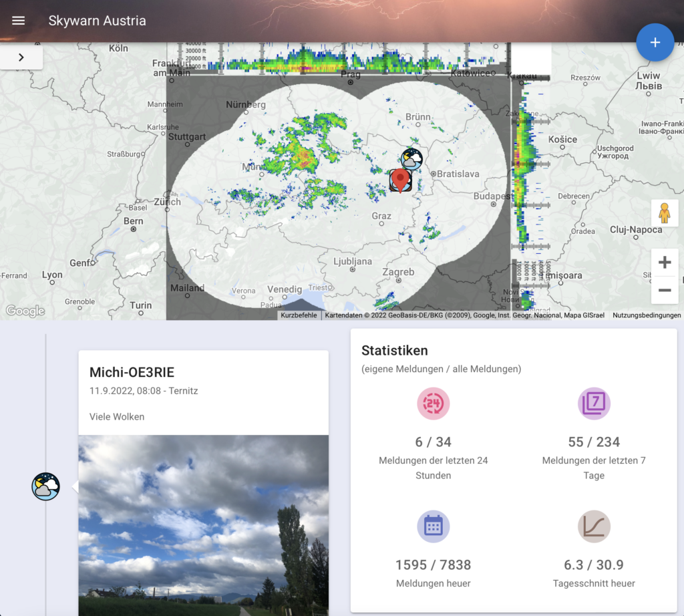Click the Stuttgart city label on map
Image resolution: width=684 pixels, height=616 pixels.
(187, 136)
